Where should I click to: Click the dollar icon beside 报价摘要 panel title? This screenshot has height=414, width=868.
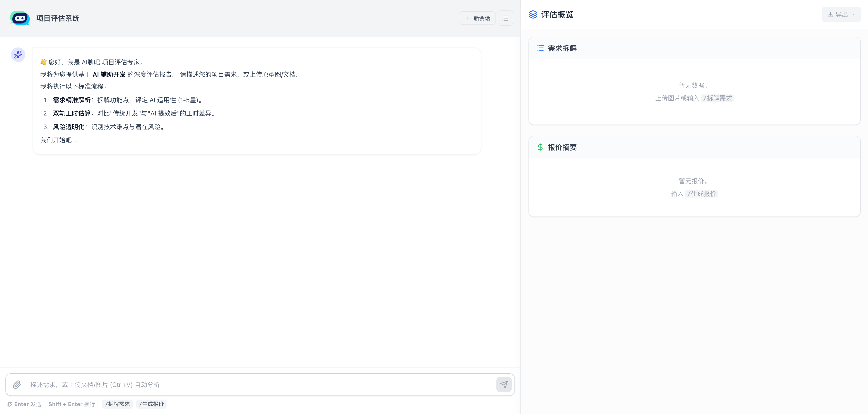tap(540, 147)
